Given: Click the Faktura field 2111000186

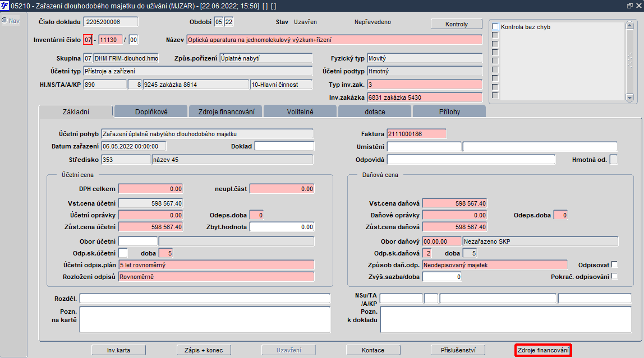Looking at the screenshot, I should (416, 134).
